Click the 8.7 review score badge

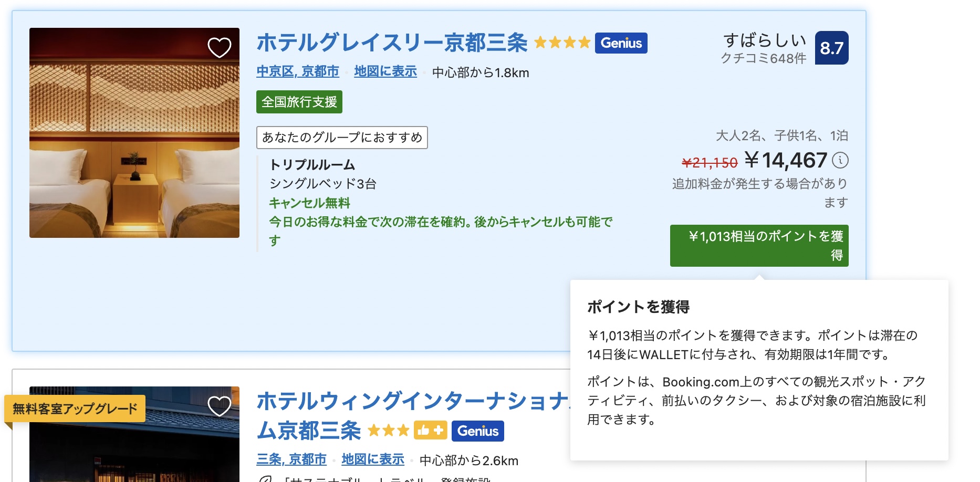click(x=831, y=49)
